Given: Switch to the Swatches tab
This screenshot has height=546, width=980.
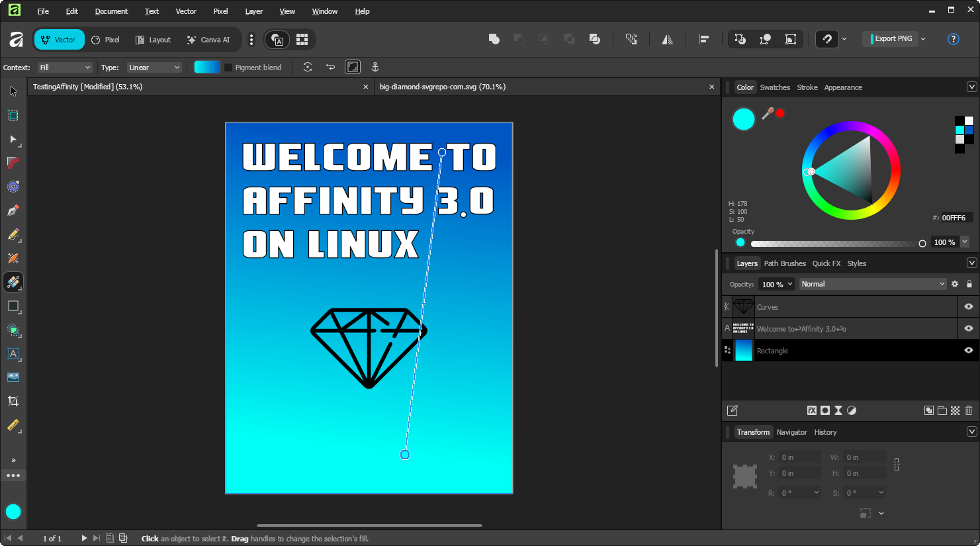Looking at the screenshot, I should coord(775,87).
